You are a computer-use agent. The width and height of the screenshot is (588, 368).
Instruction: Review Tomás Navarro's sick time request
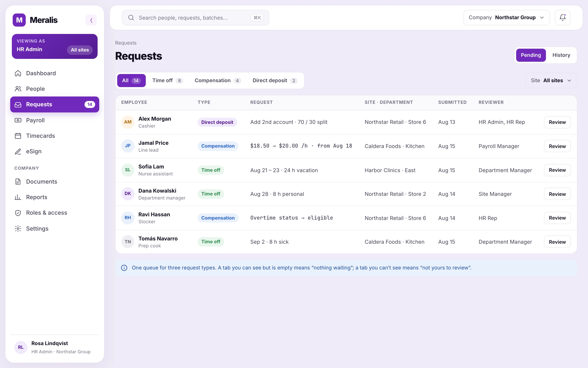557,242
